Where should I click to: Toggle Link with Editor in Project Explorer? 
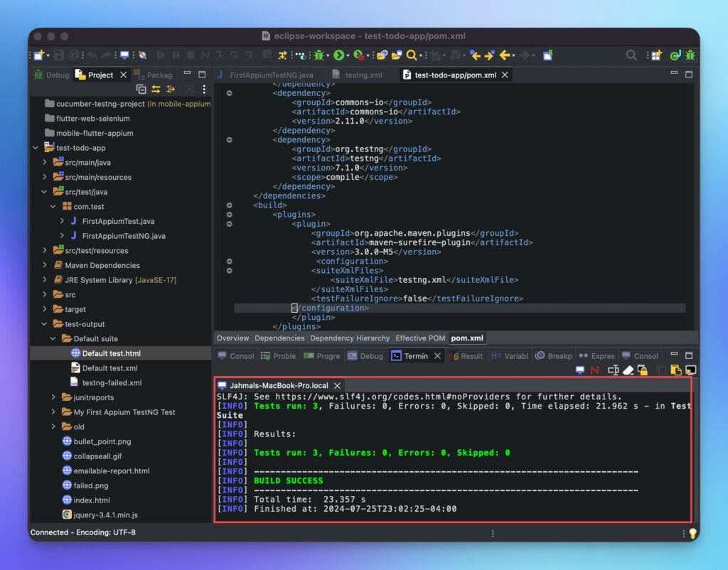coord(156,89)
